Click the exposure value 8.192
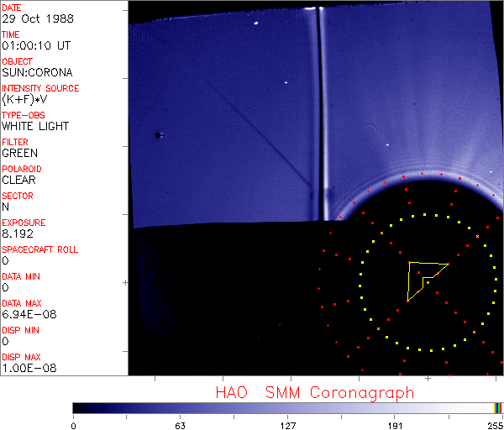504x430 pixels. pos(18,233)
